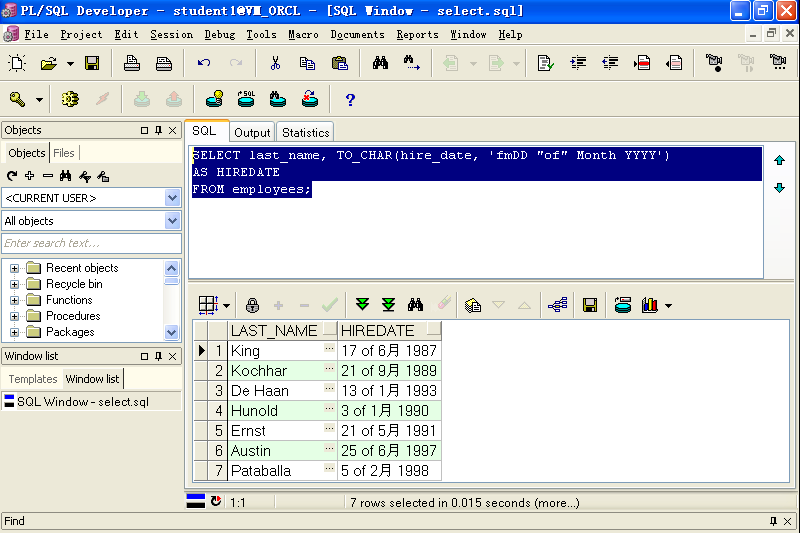Pin the Window list panel
The height and width of the screenshot is (533, 800).
point(158,356)
